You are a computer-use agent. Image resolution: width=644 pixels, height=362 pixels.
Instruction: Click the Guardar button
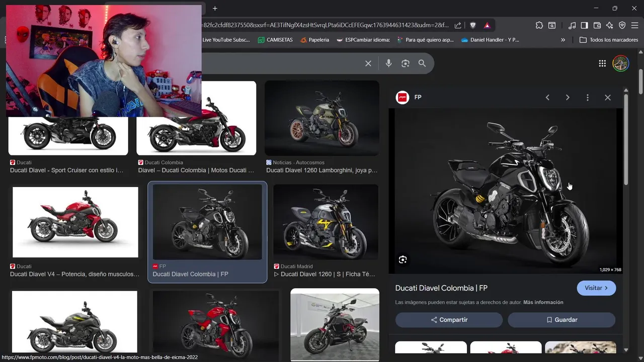(561, 320)
